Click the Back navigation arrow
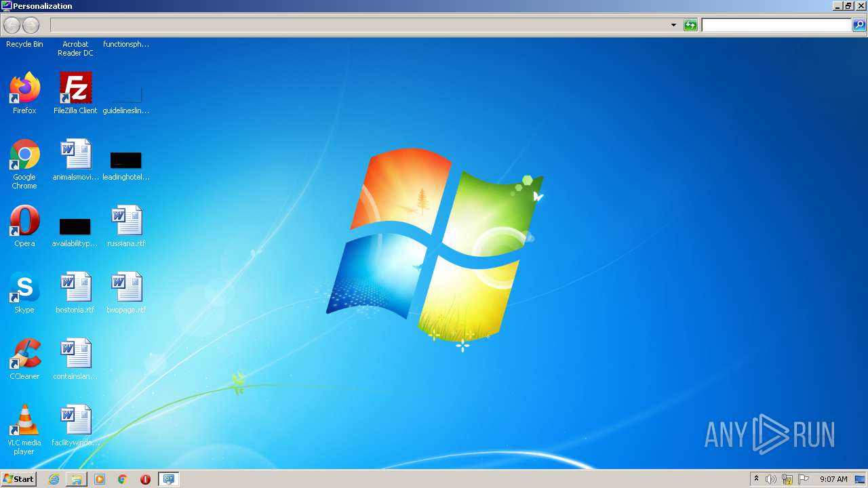Image resolution: width=868 pixels, height=488 pixels. coord(12,26)
